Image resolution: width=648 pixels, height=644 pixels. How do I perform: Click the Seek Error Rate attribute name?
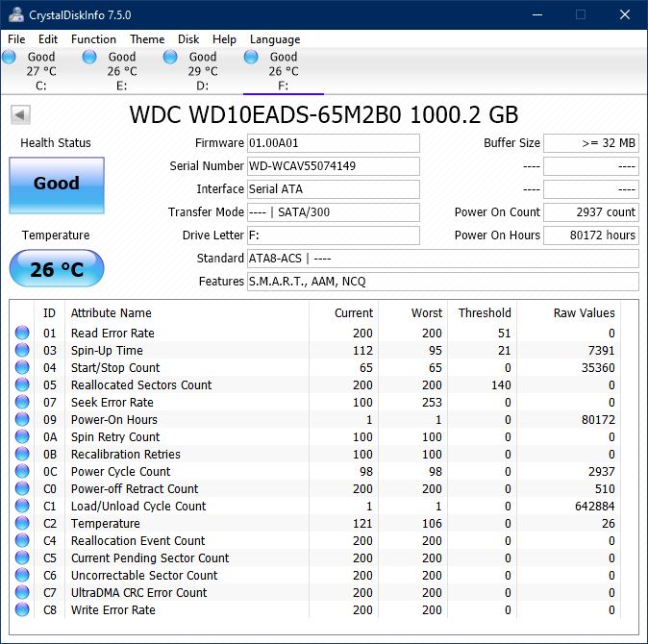click(112, 403)
